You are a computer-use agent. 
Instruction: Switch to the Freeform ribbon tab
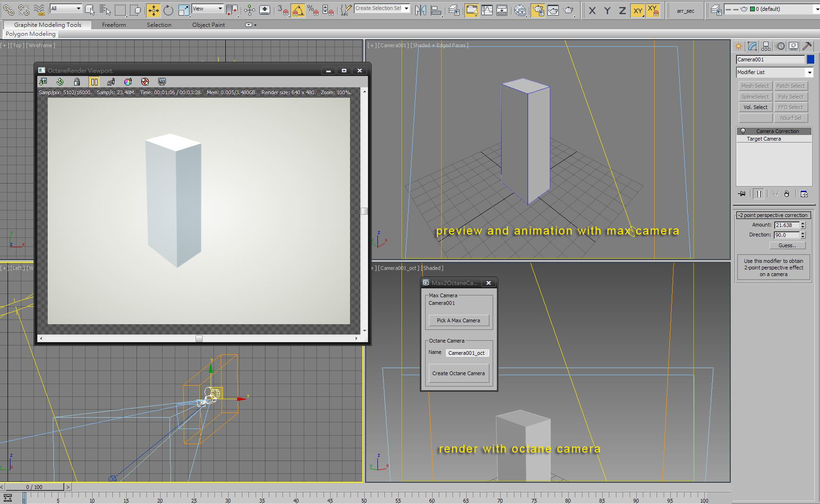click(x=114, y=25)
